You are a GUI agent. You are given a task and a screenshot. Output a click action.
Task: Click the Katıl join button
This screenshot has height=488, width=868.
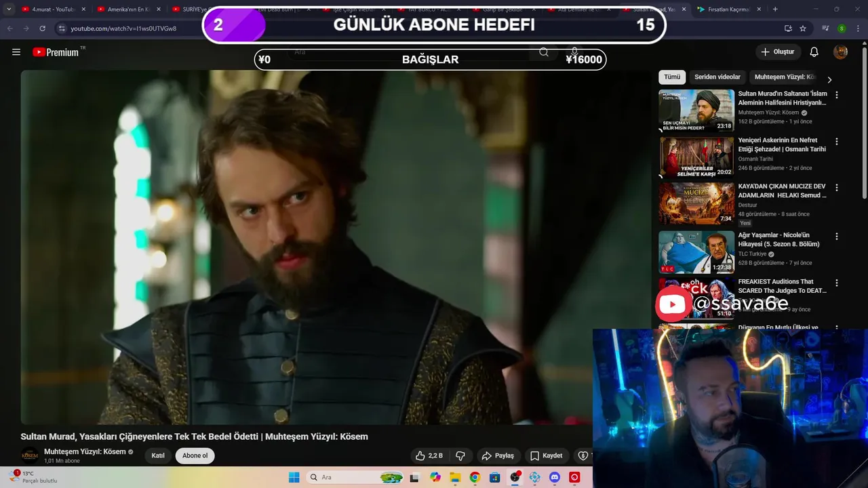(158, 455)
